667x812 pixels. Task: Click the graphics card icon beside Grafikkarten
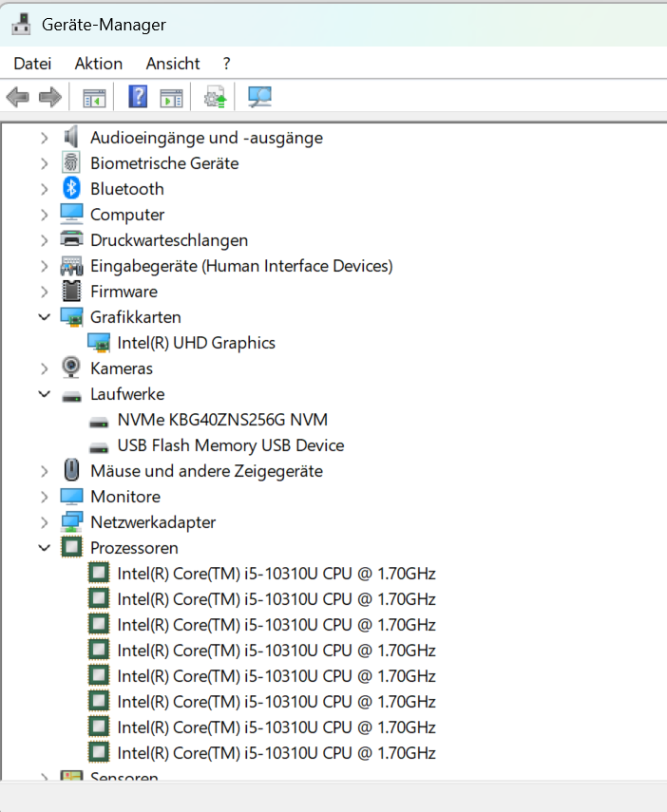(x=71, y=317)
